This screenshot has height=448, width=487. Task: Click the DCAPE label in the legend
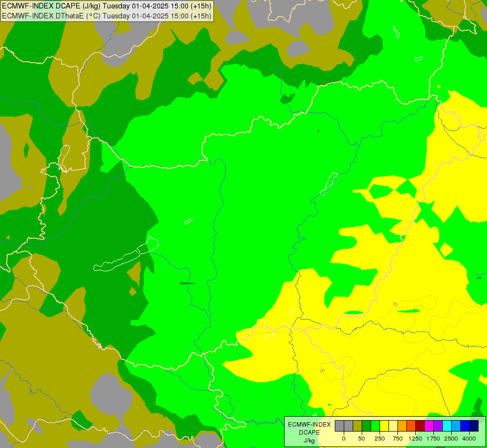(x=309, y=433)
